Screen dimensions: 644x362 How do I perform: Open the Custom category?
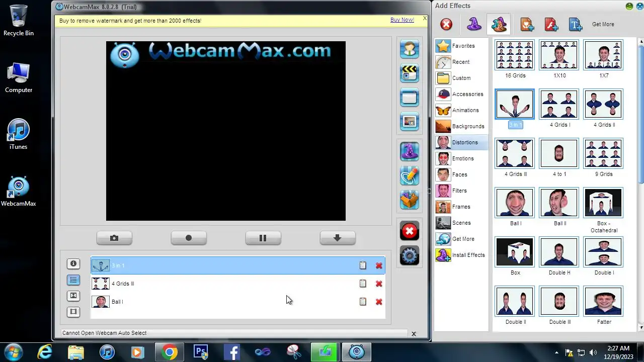461,78
